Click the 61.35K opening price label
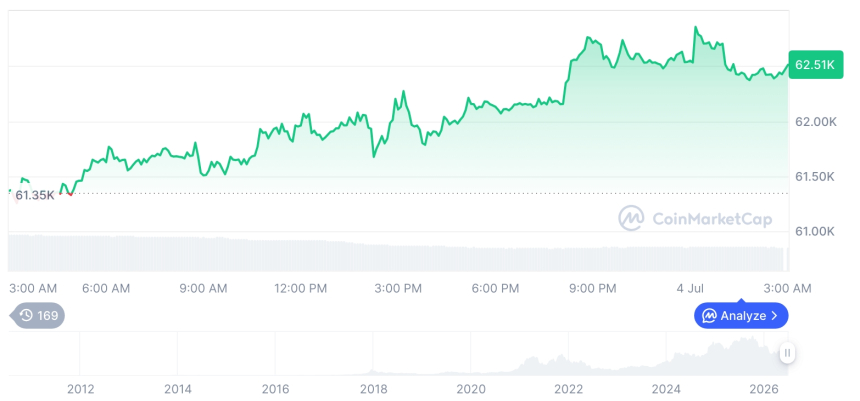This screenshot has width=860, height=401. tap(35, 195)
